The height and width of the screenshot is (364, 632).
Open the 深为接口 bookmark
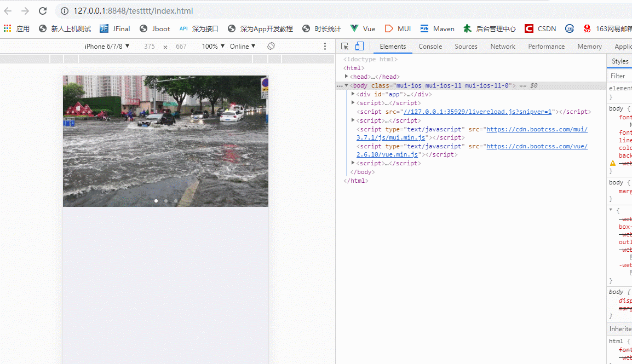[199, 28]
